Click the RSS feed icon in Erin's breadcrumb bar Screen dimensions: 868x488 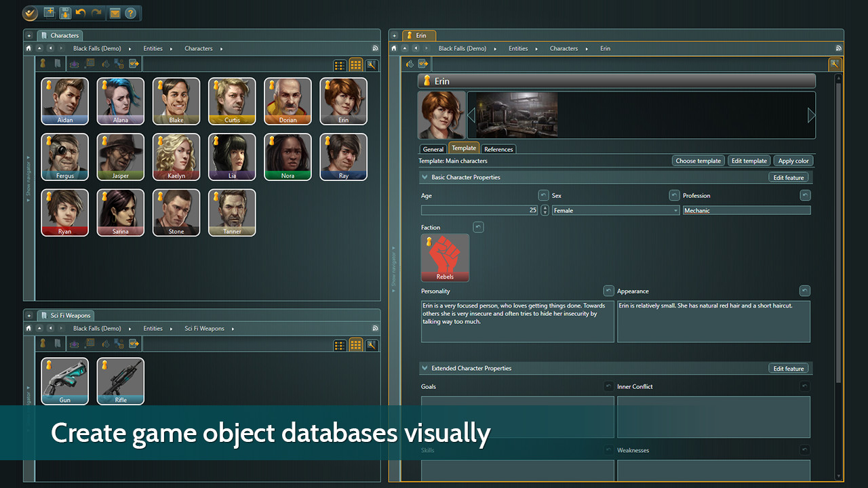click(839, 48)
